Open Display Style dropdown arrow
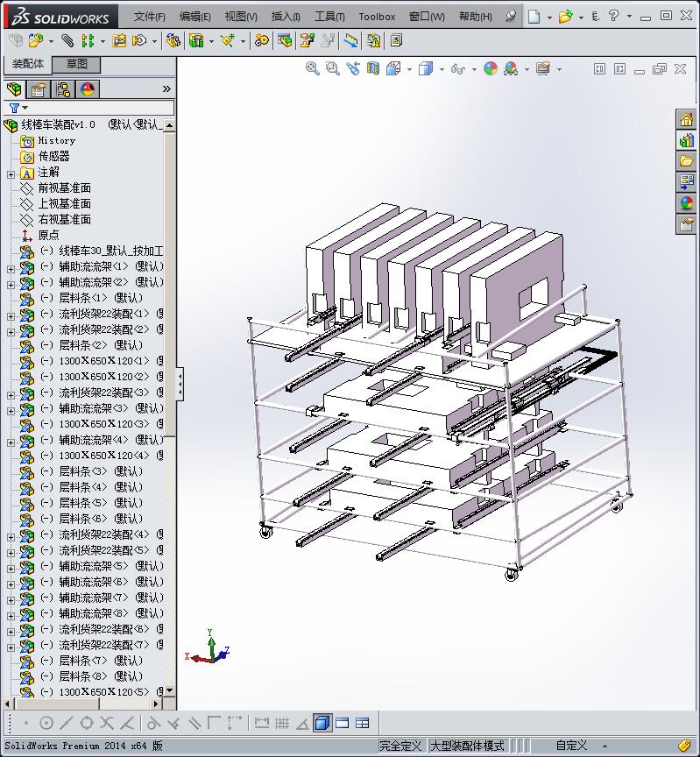Image resolution: width=700 pixels, height=757 pixels. (442, 69)
